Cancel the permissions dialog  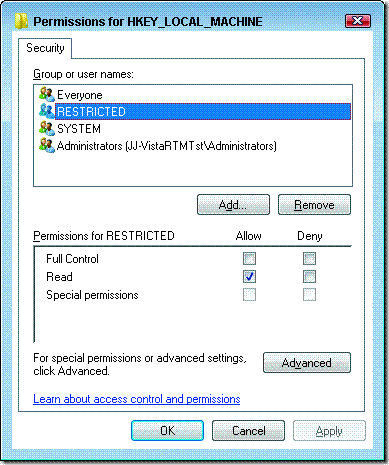(x=248, y=431)
